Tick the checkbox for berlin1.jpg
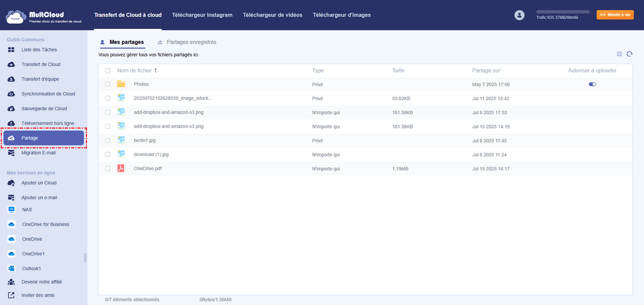644x305 pixels. tap(108, 140)
